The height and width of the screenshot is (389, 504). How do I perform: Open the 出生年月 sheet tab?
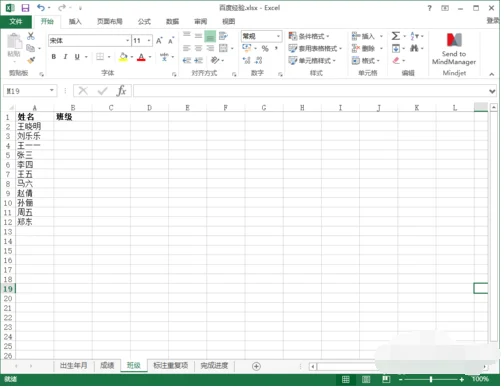click(x=74, y=366)
